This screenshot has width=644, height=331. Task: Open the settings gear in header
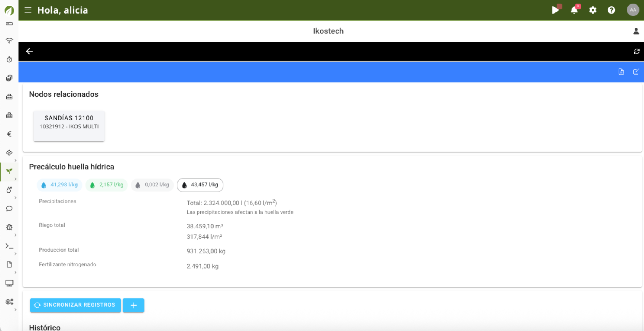click(x=593, y=10)
